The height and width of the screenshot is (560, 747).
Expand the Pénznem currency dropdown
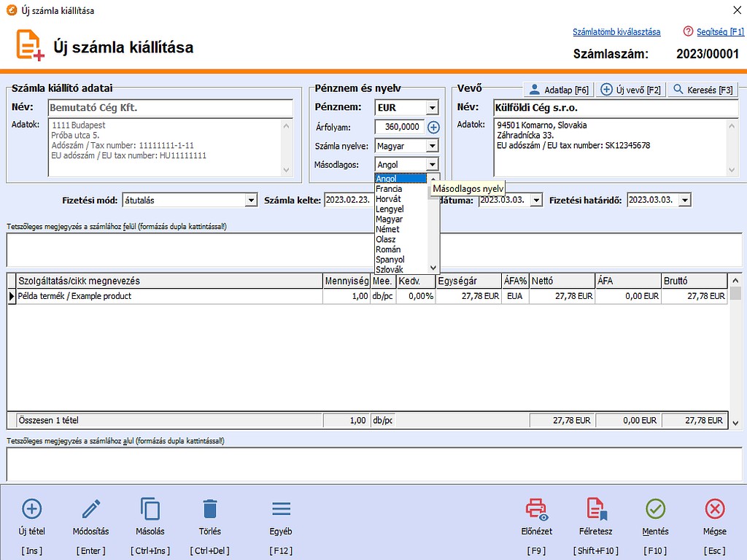(432, 108)
